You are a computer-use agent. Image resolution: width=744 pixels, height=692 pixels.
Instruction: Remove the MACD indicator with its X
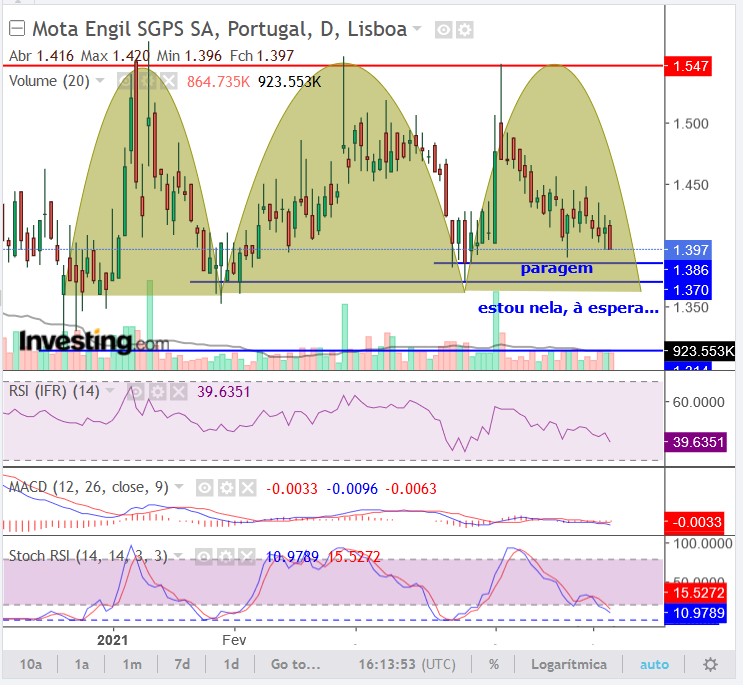(248, 488)
